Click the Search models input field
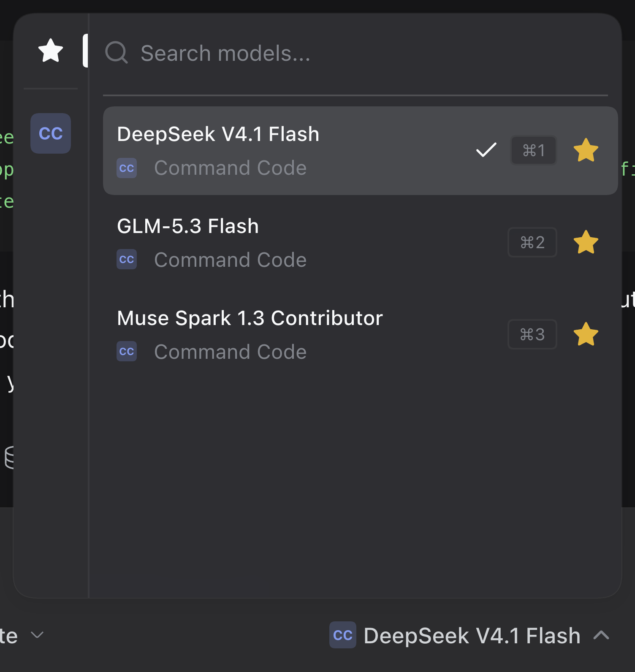The height and width of the screenshot is (672, 635). click(355, 54)
